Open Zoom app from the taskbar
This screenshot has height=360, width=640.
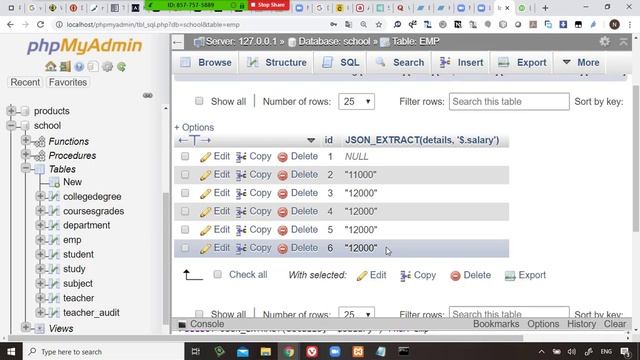pyautogui.click(x=335, y=351)
